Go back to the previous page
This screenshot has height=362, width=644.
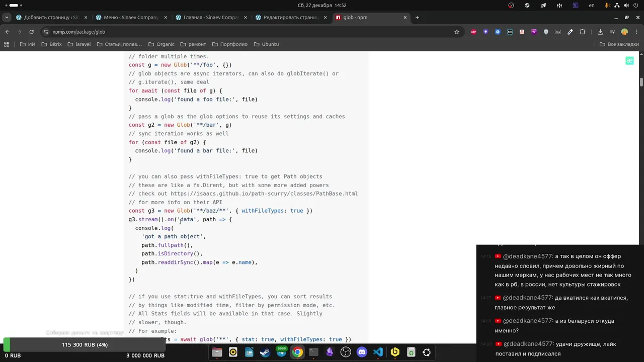pos(7,32)
